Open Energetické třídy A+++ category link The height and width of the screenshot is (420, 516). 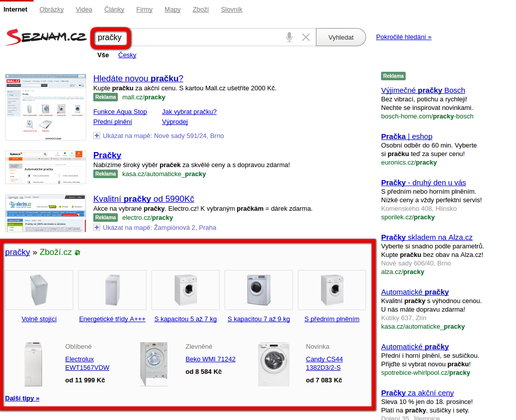click(112, 319)
